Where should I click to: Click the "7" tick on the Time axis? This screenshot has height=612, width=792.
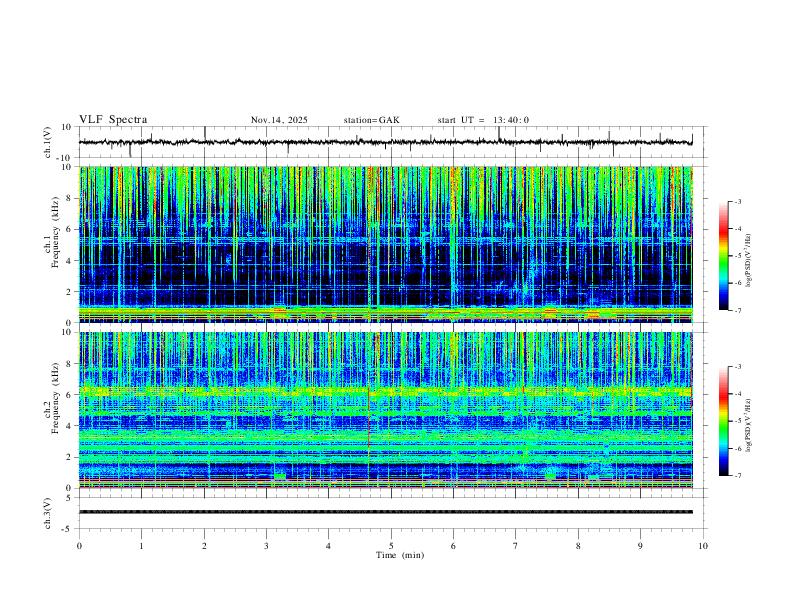point(516,546)
